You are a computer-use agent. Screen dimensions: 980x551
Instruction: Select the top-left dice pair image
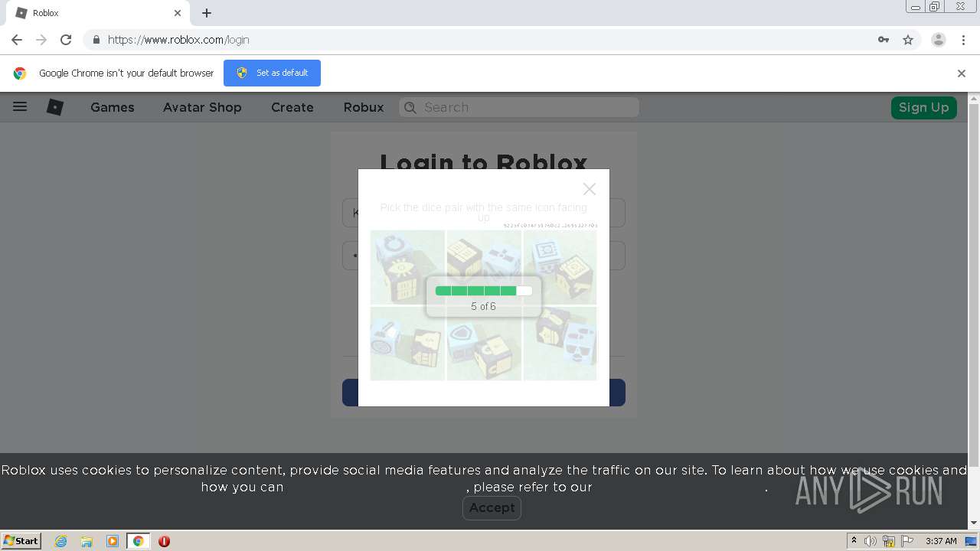pyautogui.click(x=407, y=267)
